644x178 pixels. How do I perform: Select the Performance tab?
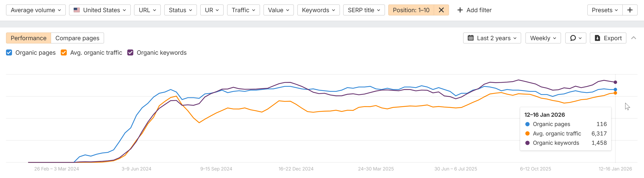(x=28, y=38)
